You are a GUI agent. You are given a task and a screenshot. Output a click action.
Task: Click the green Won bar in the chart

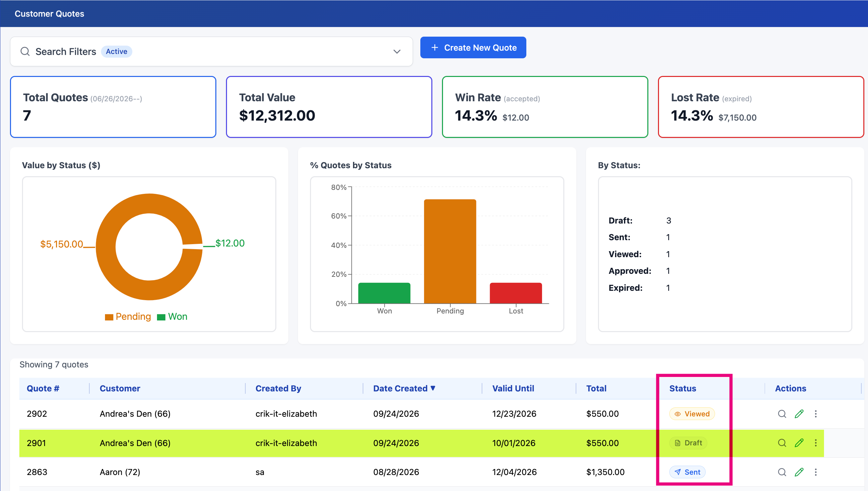coord(384,293)
